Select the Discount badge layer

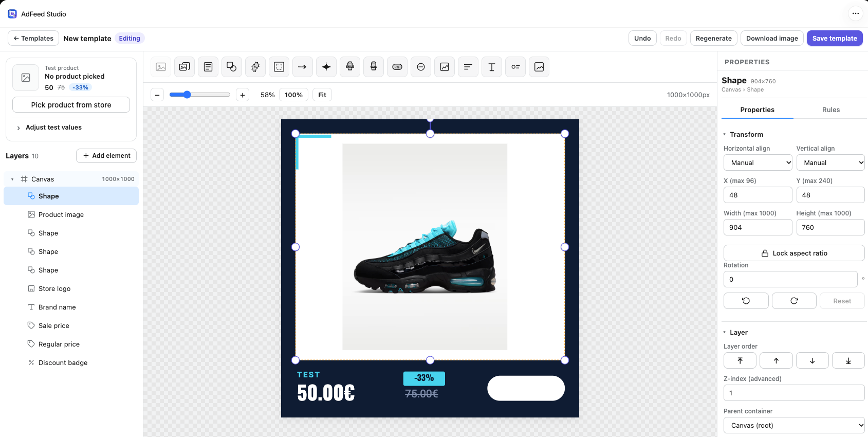click(71, 362)
